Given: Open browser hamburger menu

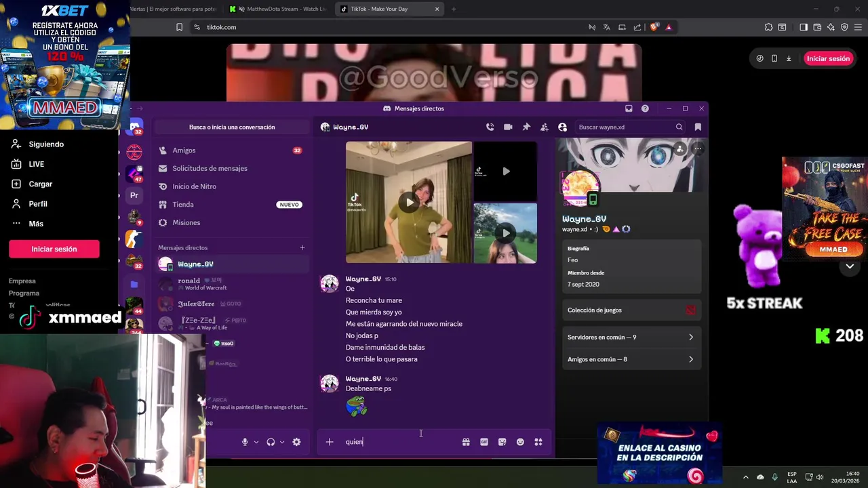Looking at the screenshot, I should point(858,27).
